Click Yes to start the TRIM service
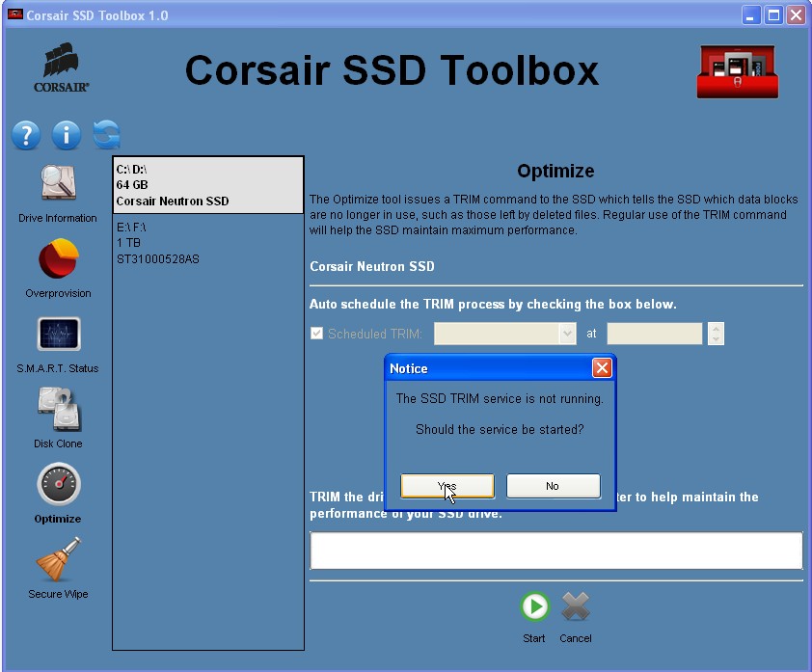 447,486
